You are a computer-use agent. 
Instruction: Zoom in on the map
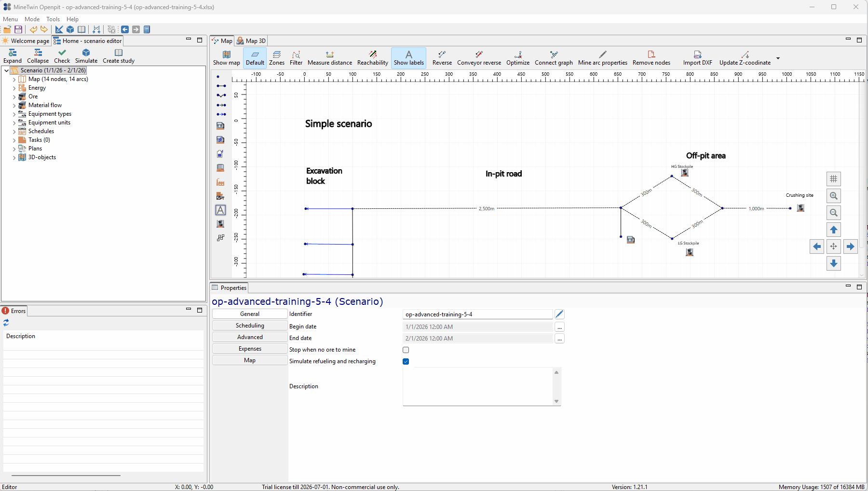pos(833,196)
